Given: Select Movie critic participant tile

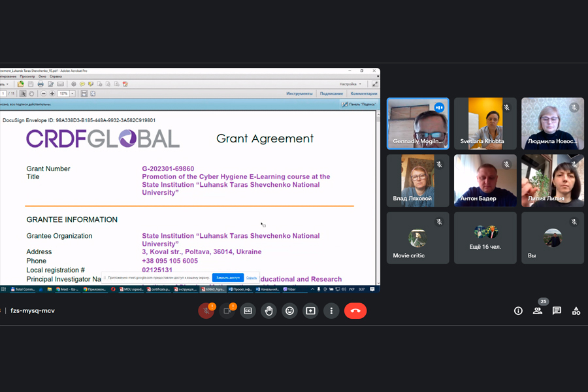Looking at the screenshot, I should 417,238.
